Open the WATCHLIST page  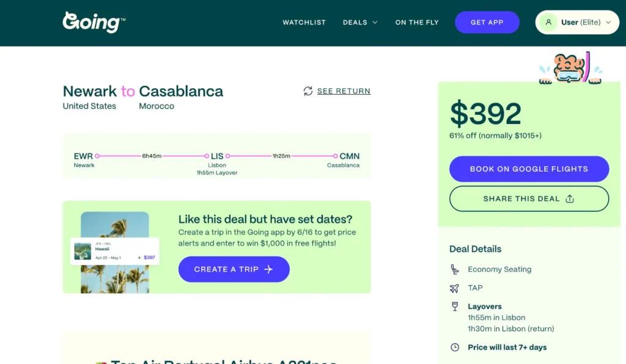tap(304, 22)
